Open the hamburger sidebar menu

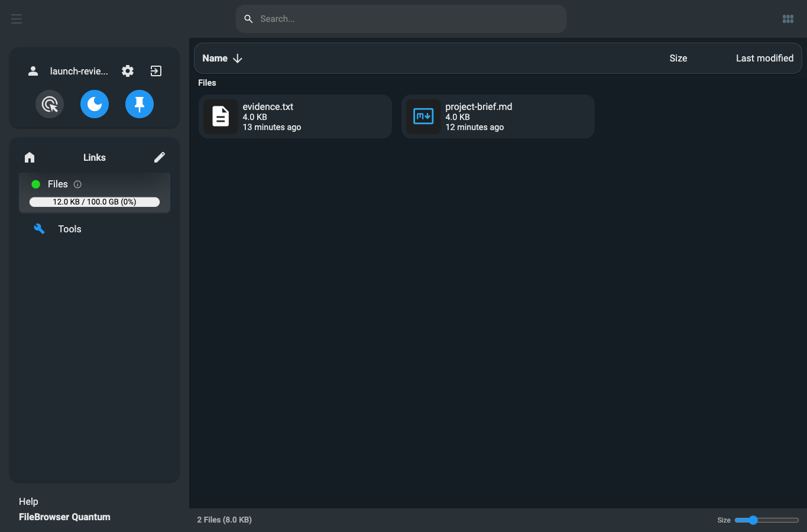point(17,19)
